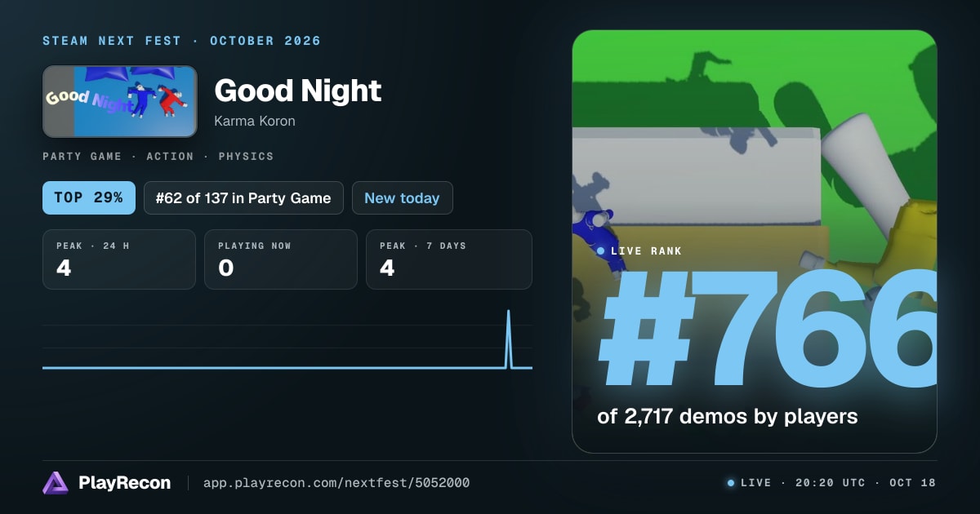The height and width of the screenshot is (514, 980).
Task: Click the of 2,717 demos by players text
Action: pos(728,416)
